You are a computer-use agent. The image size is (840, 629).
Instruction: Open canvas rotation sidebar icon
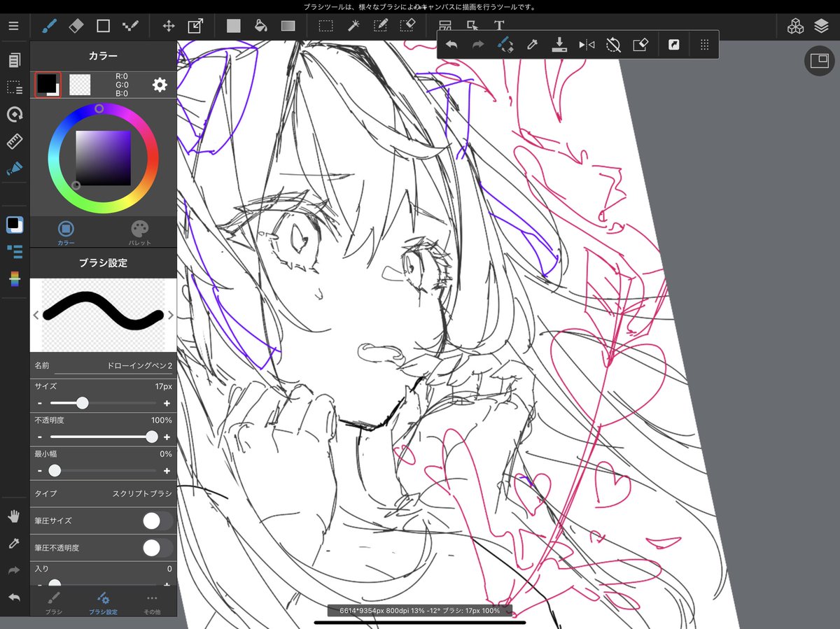[x=14, y=114]
